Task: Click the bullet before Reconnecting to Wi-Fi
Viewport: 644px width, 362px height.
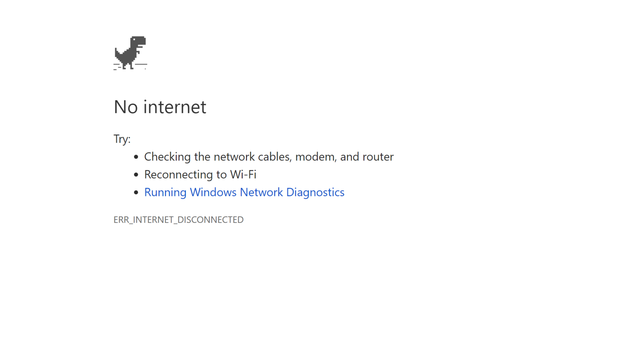Action: (x=136, y=175)
